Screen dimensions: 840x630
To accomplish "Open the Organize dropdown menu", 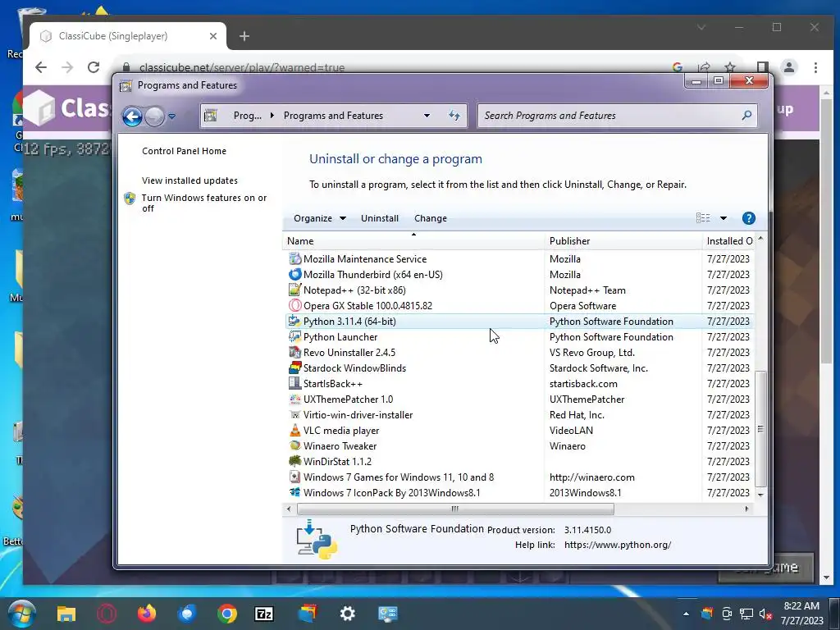I will 320,218.
